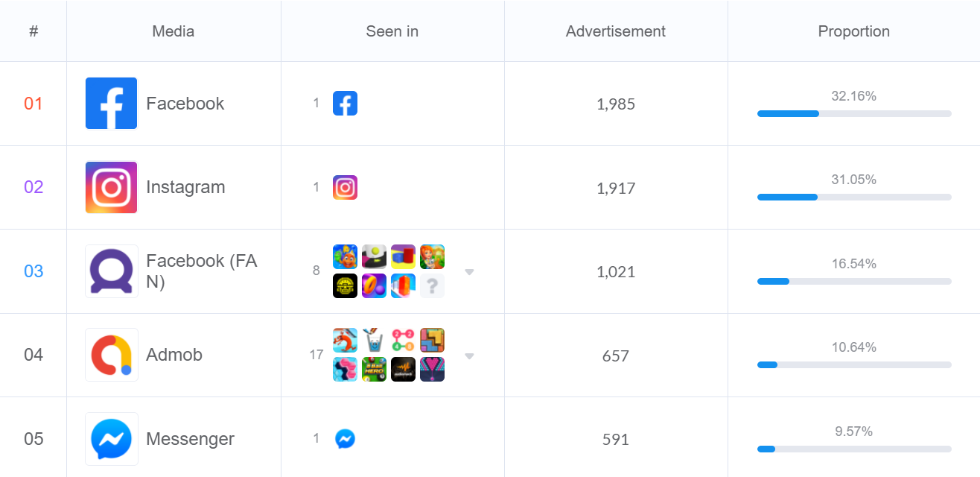
Task: Click the Instagram media logo
Action: coord(111,187)
